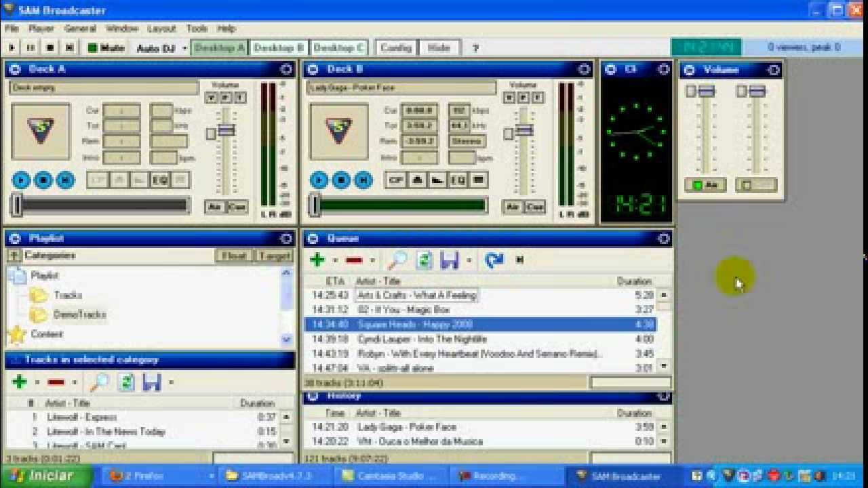Toggle the Cue button on Deck B
This screenshot has height=488, width=868.
(x=534, y=207)
